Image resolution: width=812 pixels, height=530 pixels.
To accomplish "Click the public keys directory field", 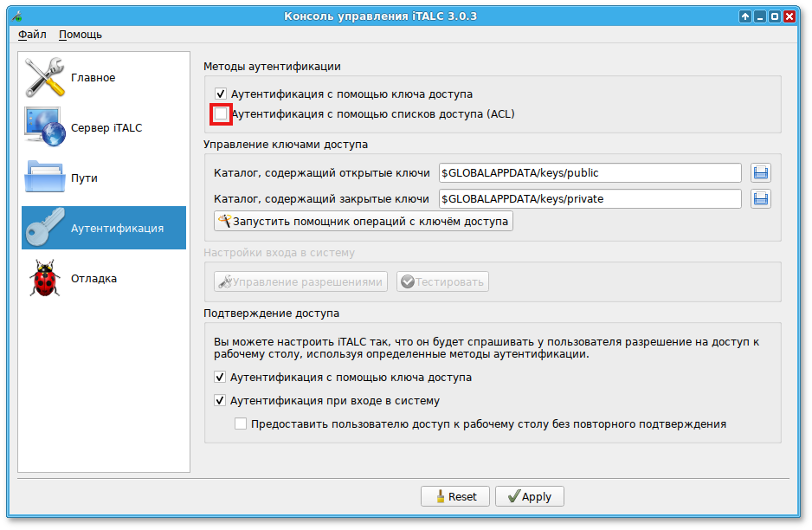I will 590,173.
